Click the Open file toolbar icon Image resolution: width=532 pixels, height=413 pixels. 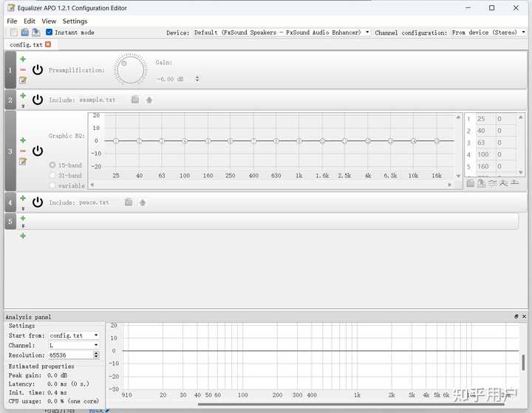click(x=25, y=33)
